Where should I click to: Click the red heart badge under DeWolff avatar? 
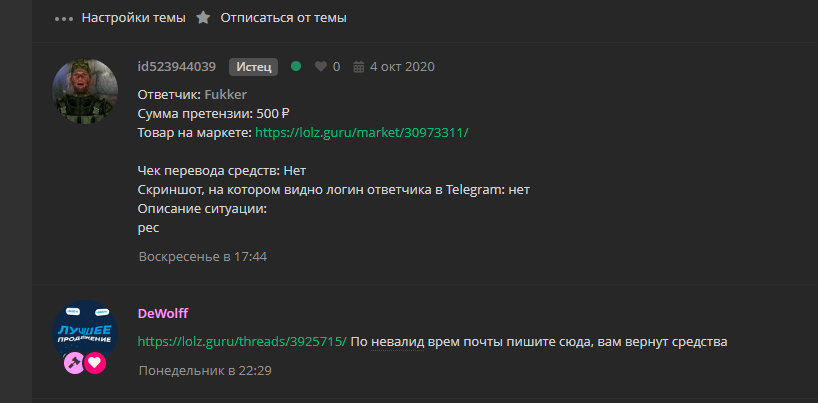(95, 363)
